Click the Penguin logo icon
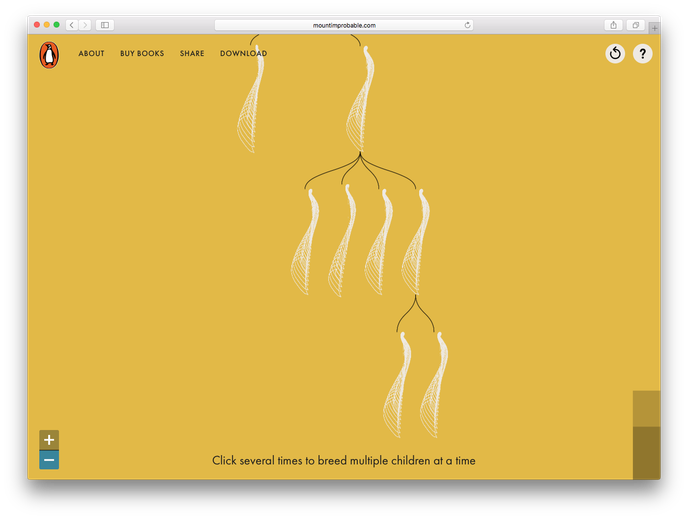This screenshot has width=688, height=519. 48,55
